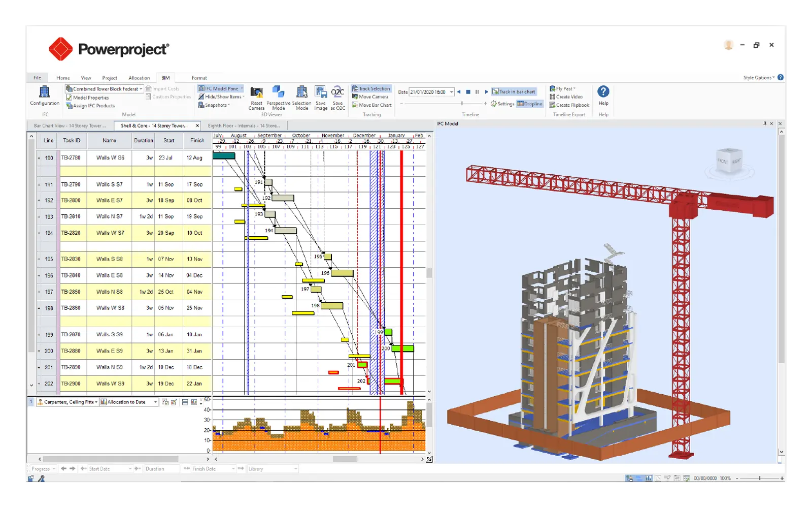
Task: Switch to the Eighth Floor Internals tab
Action: point(244,125)
